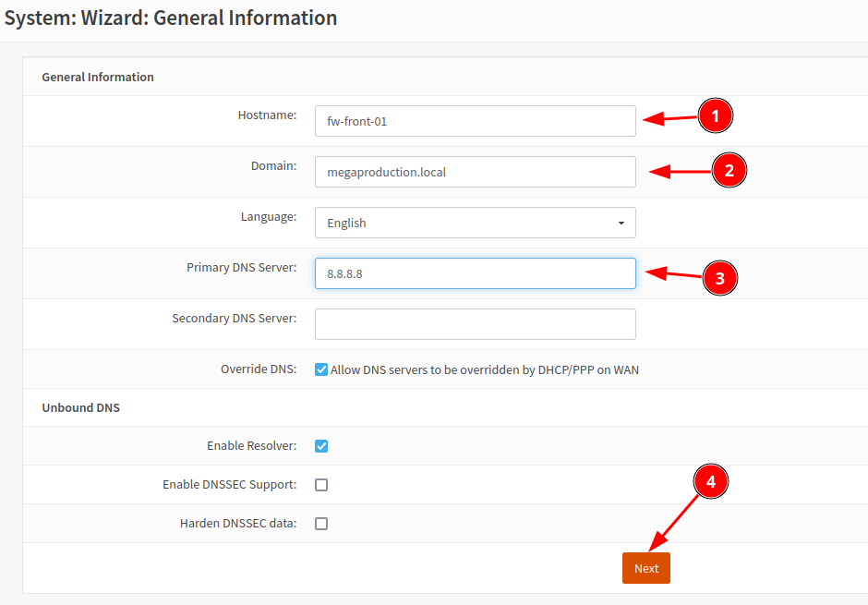Click the Domain field with megaproduction.local

(475, 172)
